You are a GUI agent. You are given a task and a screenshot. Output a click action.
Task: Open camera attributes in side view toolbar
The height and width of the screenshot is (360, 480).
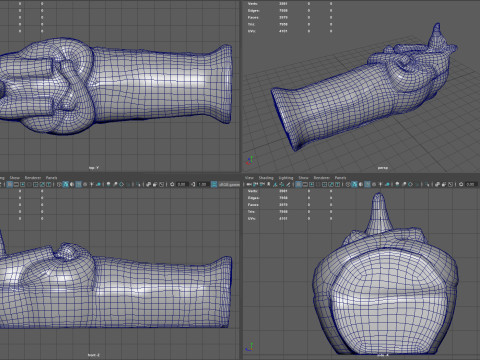262,184
